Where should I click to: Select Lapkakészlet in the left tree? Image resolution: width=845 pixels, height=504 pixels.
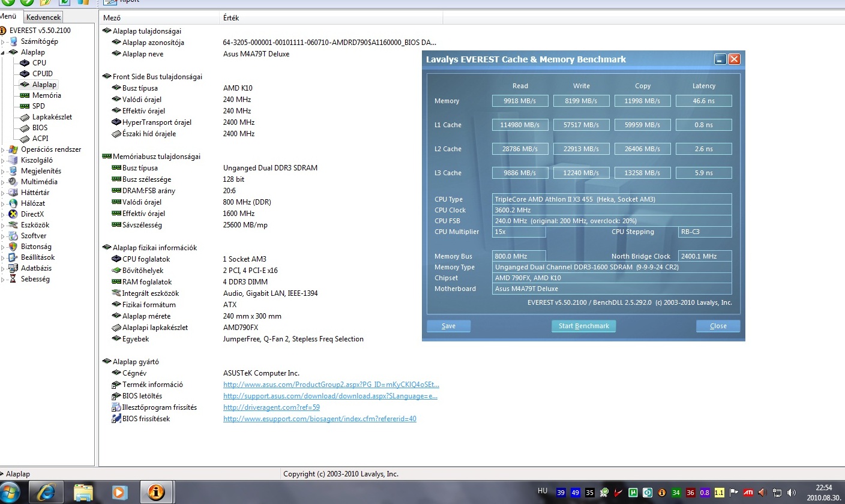tap(52, 117)
